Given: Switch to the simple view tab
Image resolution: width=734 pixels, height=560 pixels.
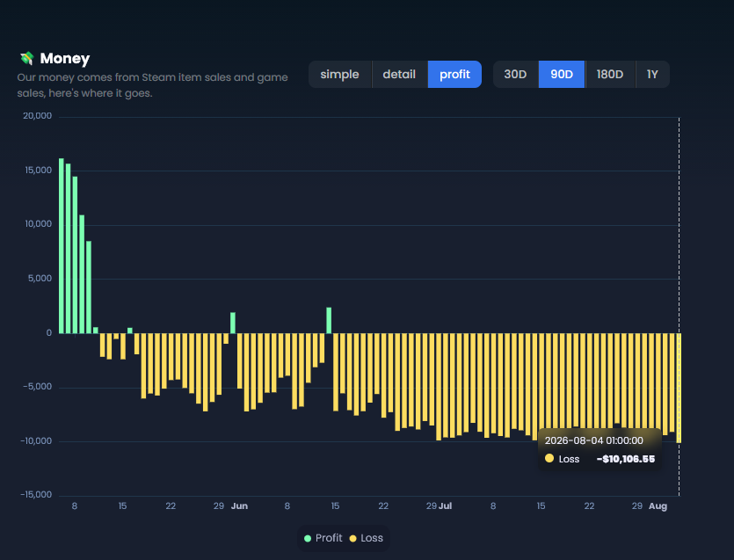Looking at the screenshot, I should click(x=340, y=75).
